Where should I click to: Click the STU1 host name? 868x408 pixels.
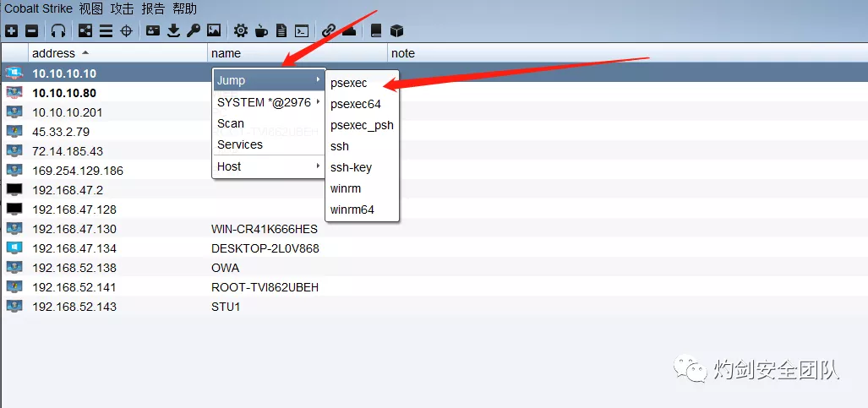click(226, 307)
